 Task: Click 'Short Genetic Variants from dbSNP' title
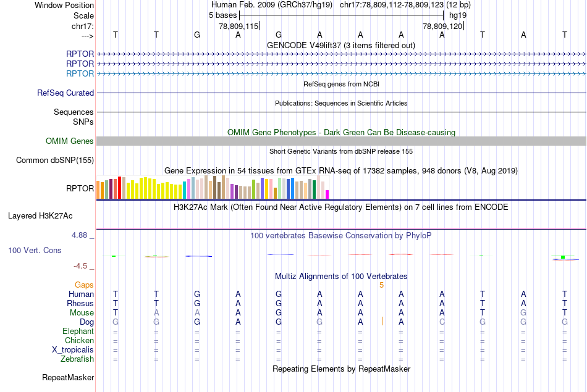tap(341, 151)
